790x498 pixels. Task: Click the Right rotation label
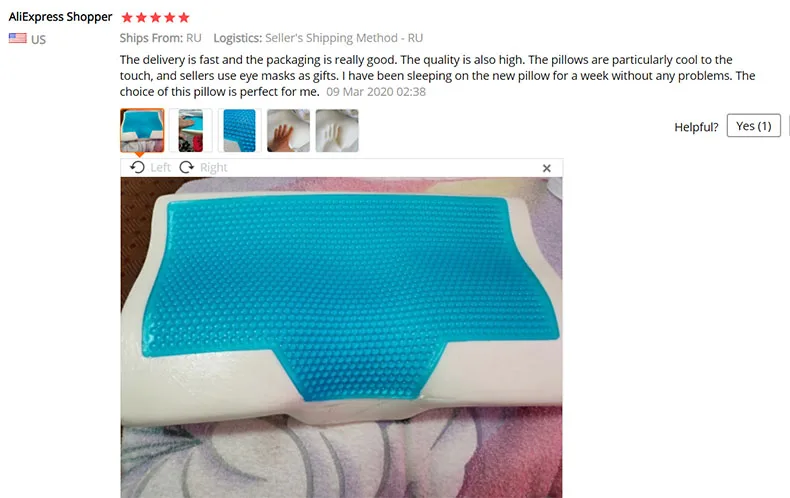[214, 167]
